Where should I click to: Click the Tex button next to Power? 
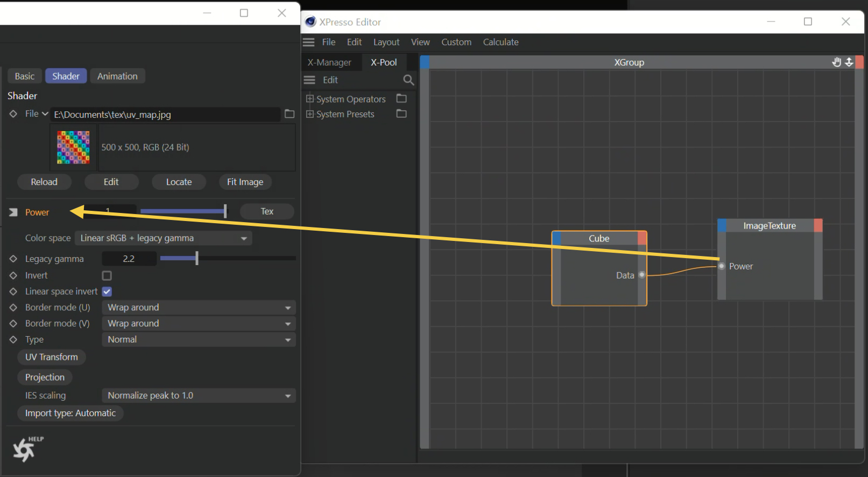click(x=267, y=211)
